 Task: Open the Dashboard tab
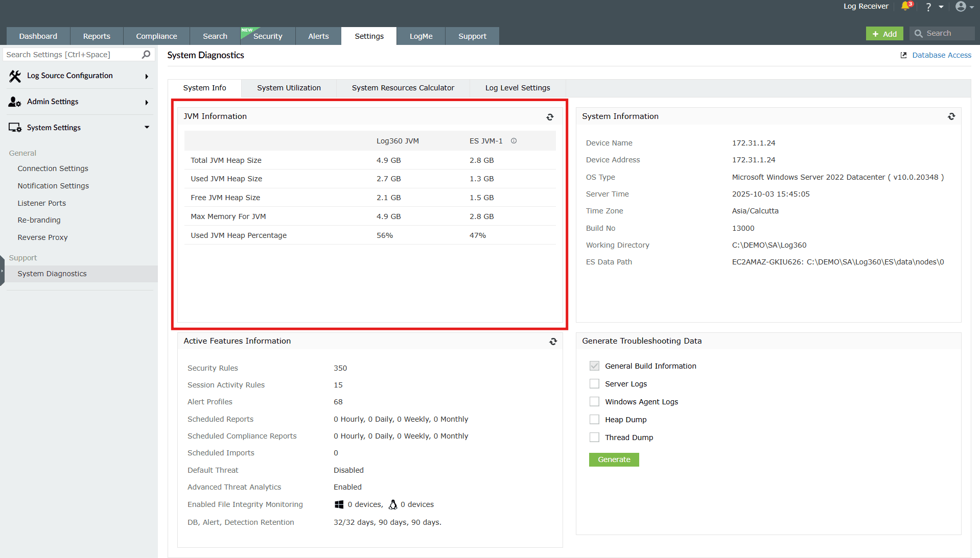click(38, 36)
